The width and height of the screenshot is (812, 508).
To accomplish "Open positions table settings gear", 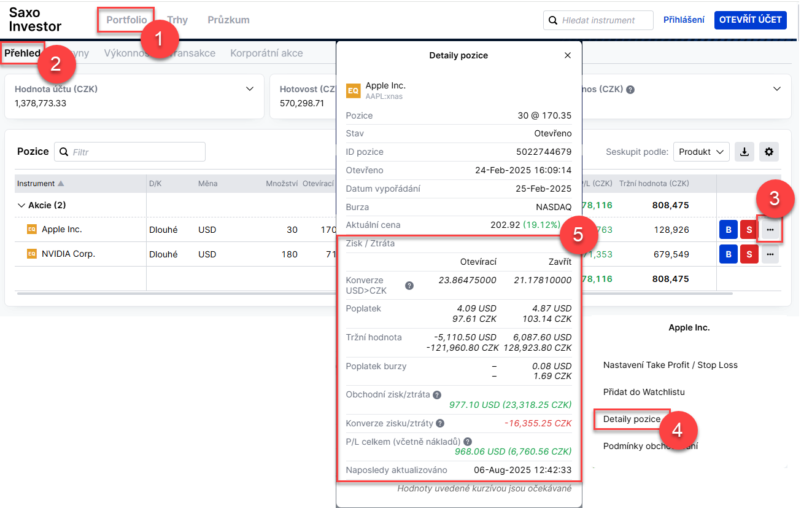I will coord(769,152).
